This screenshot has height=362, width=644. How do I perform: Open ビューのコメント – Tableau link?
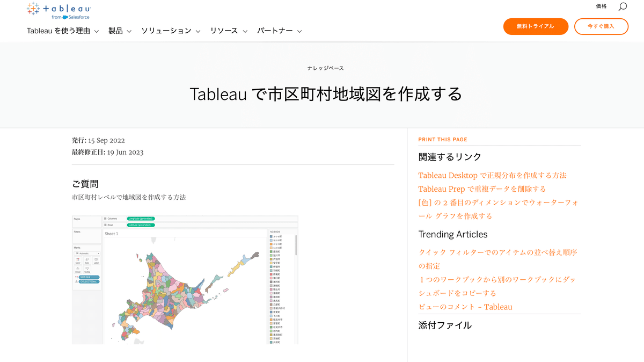465,307
